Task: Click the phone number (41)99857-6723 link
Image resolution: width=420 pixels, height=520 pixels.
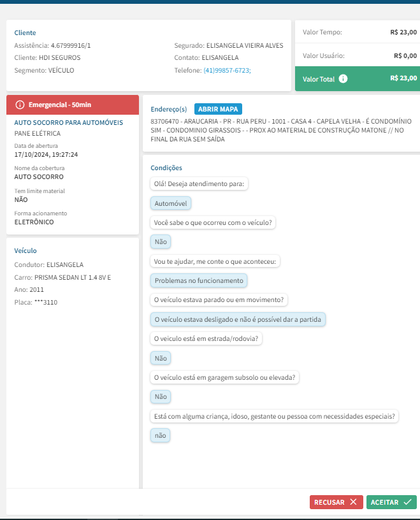Action: 227,70
